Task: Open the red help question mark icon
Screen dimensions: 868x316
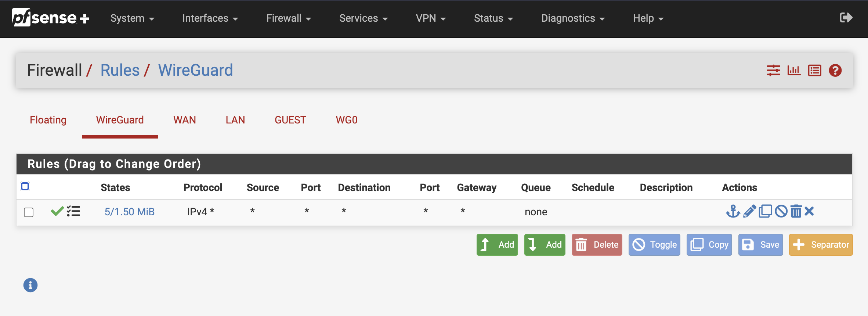Action: pos(835,70)
